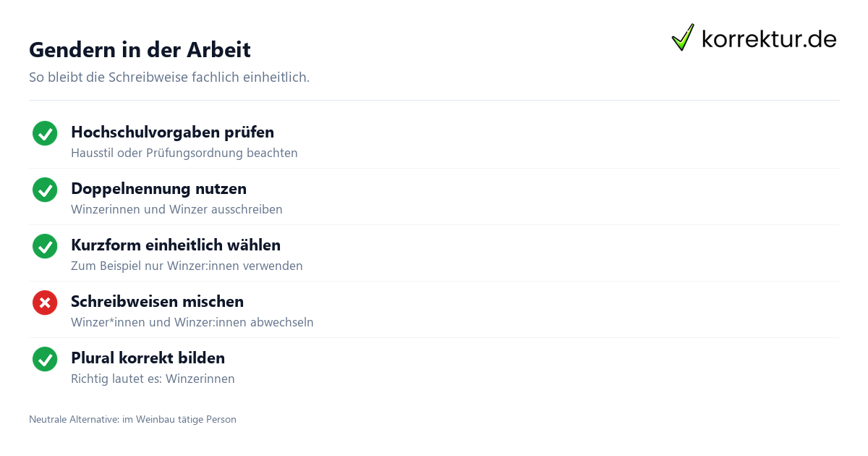Screen dimensions: 868x456
Task: Click the green checkmark in the korrektur.de logo
Action: pos(683,38)
